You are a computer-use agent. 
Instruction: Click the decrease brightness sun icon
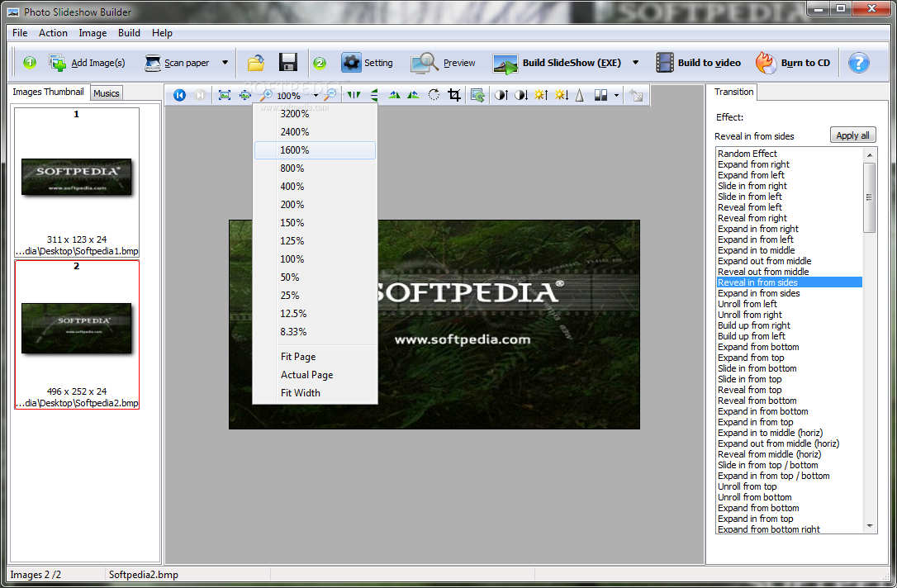pos(561,95)
